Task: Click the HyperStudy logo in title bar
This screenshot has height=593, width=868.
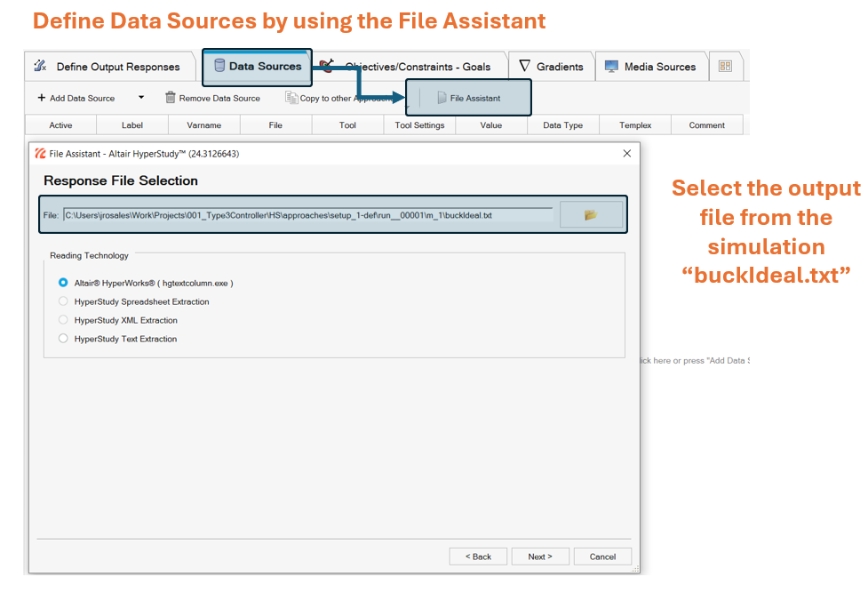Action: click(x=40, y=154)
